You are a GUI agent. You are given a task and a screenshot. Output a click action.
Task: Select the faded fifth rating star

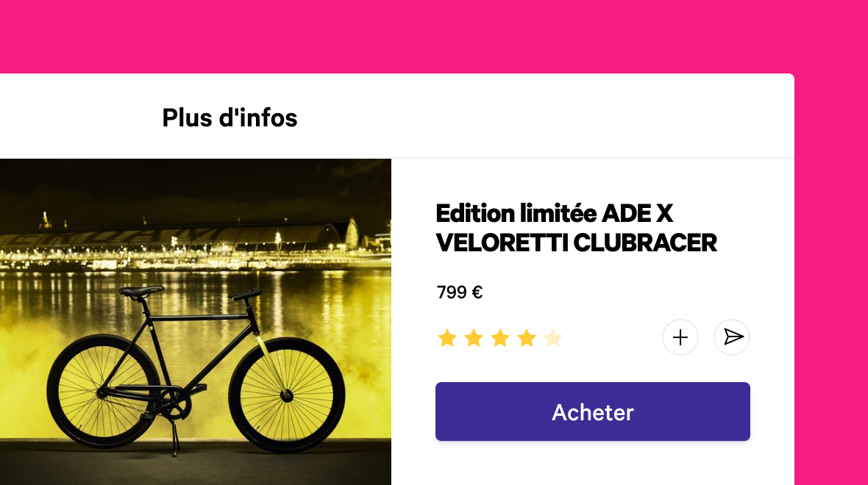553,338
